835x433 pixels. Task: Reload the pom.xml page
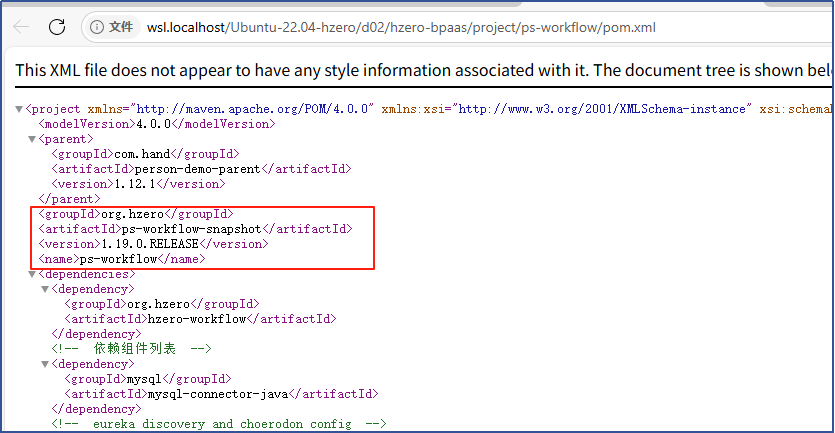[57, 27]
